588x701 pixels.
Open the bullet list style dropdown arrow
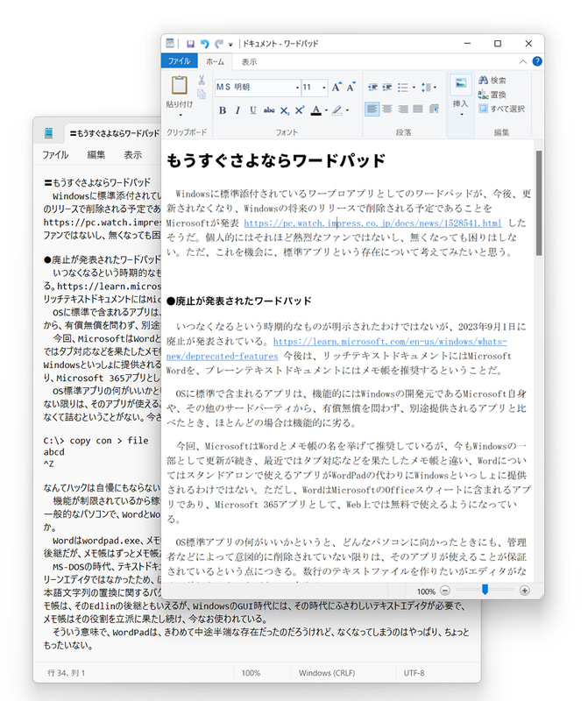coord(414,88)
